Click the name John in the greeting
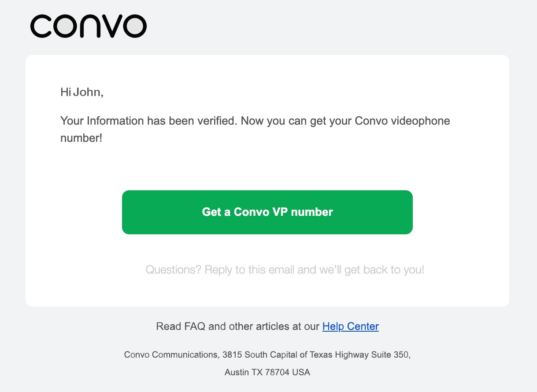Screen dimensions: 537x392 coord(88,92)
